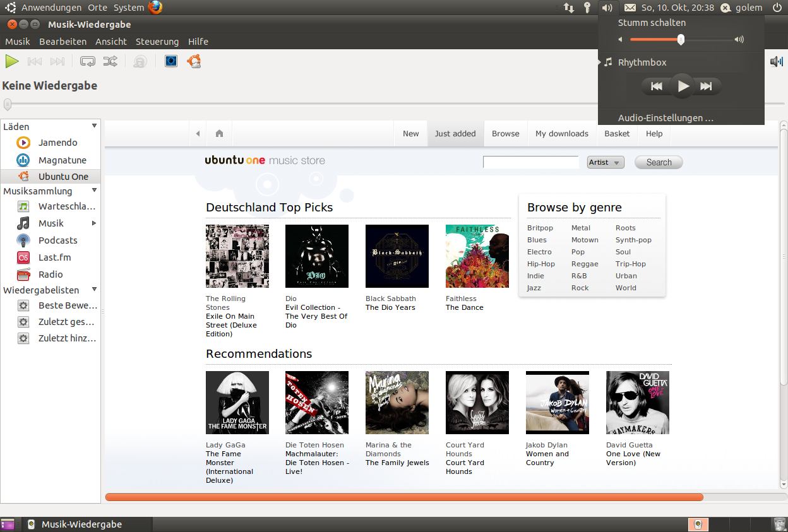The height and width of the screenshot is (532, 788).
Task: Collapse the Musiksammlung section
Action: [94, 191]
